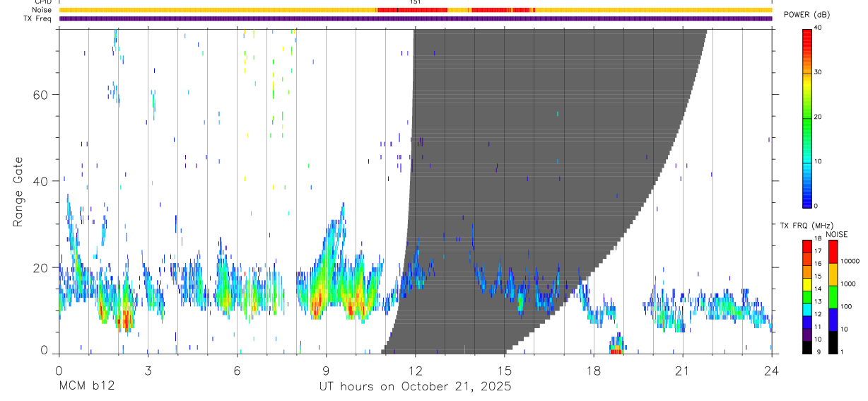The height and width of the screenshot is (401, 868).
Task: Click the '3' UT hour tick label
Action: point(148,371)
